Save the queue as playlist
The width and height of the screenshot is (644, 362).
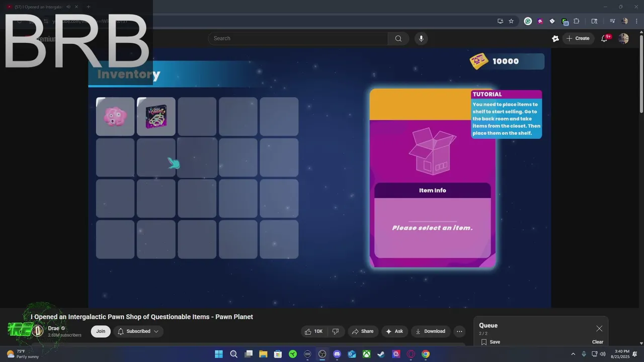point(491,342)
